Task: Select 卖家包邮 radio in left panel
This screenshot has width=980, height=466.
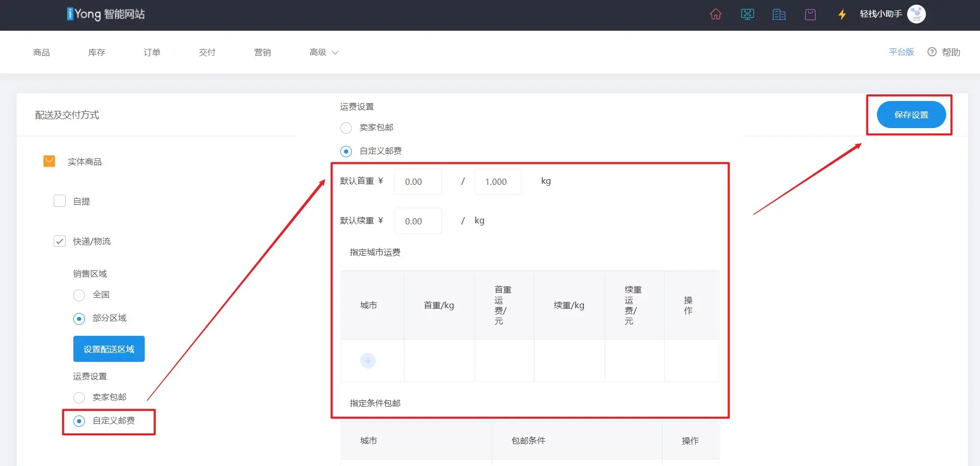Action: click(79, 398)
